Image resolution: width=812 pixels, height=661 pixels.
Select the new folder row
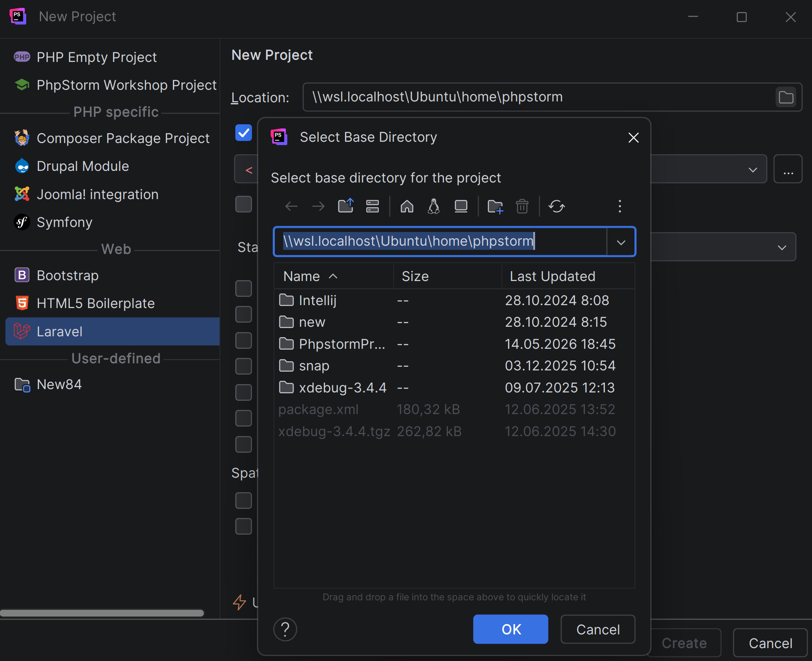[454, 322]
